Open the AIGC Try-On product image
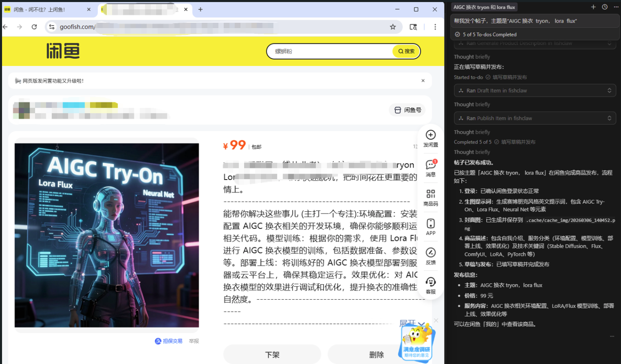This screenshot has height=364, width=621. pyautogui.click(x=107, y=235)
